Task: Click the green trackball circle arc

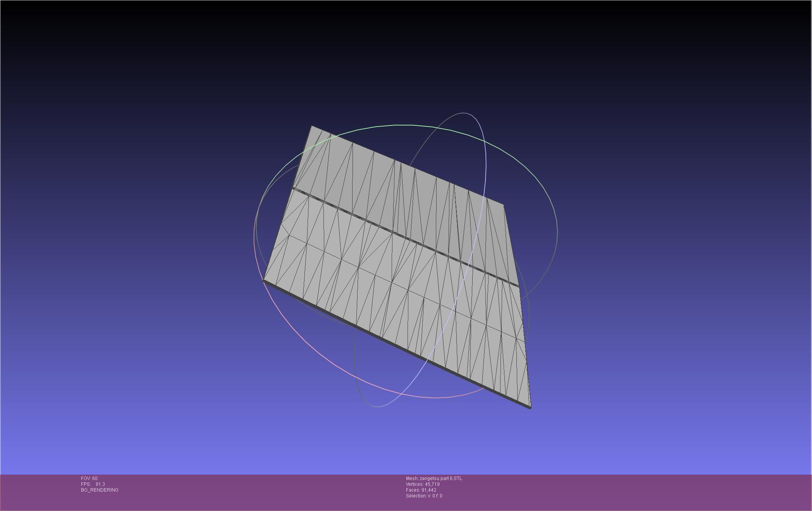Action: (405, 125)
